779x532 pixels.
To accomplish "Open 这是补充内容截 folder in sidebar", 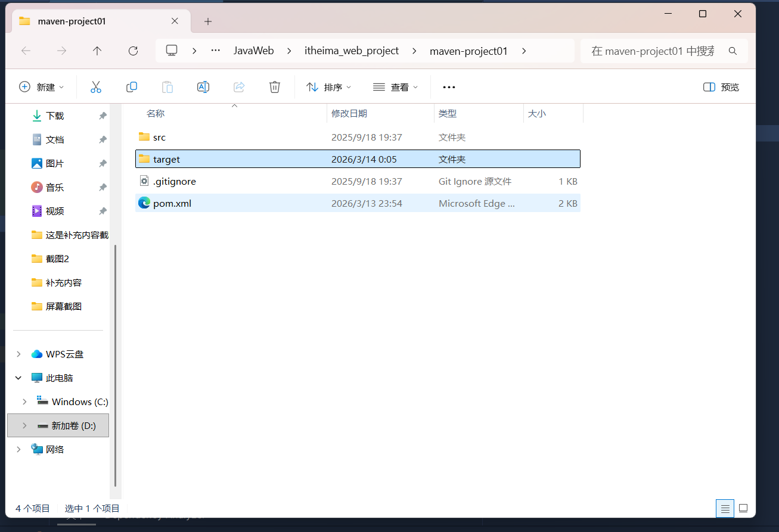I will point(77,235).
